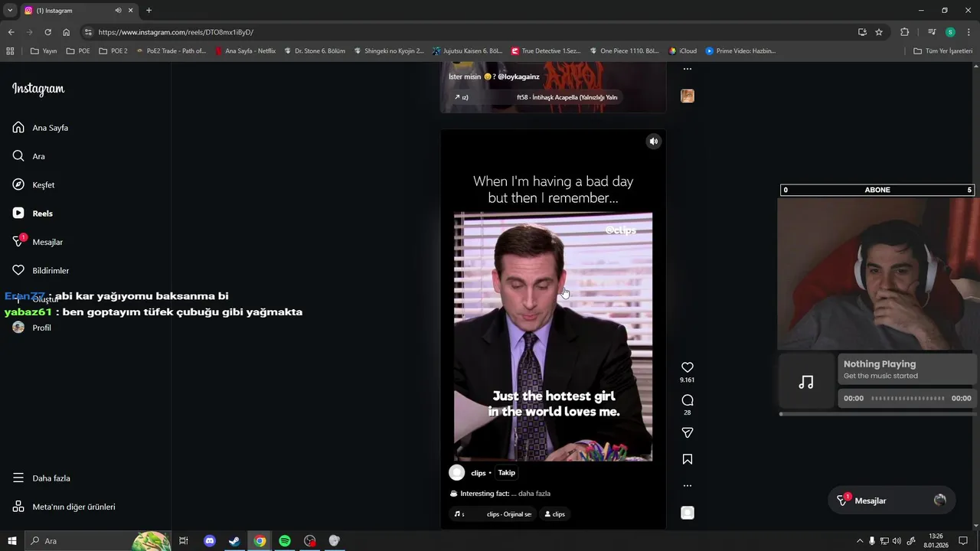Open Dr. Stone 6. Bölüm bookmark

(315, 51)
